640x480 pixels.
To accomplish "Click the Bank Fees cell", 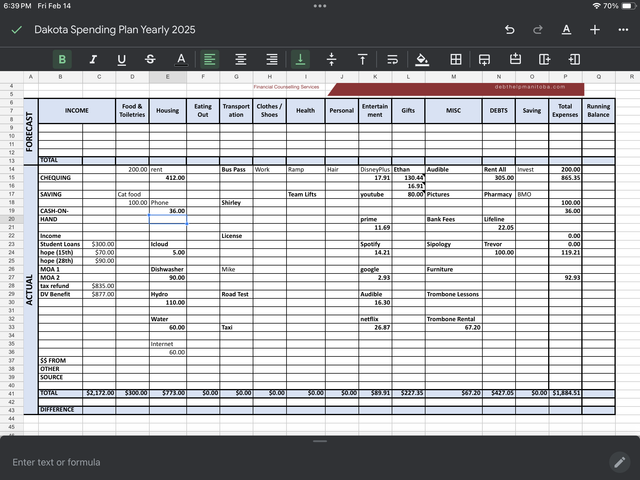I will (453, 219).
